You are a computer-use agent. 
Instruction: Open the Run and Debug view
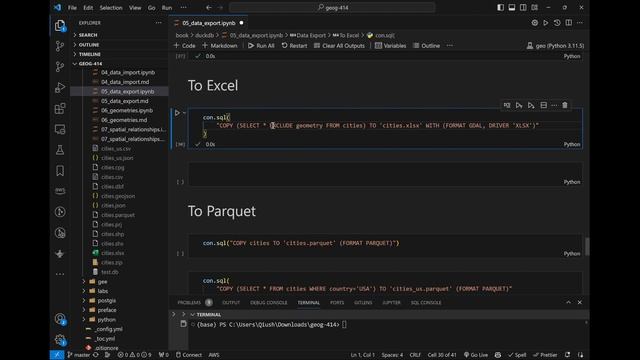[x=60, y=87]
